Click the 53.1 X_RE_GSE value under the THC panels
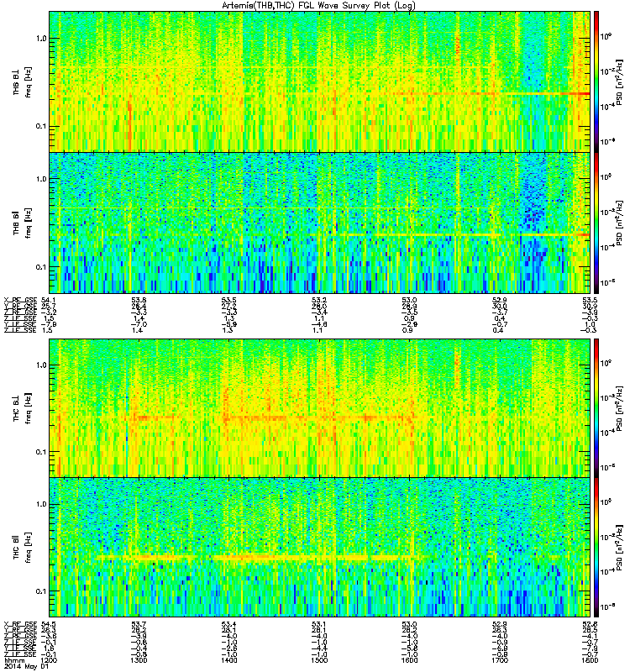Image resolution: width=630 pixels, height=672 pixels. pyautogui.click(x=319, y=624)
